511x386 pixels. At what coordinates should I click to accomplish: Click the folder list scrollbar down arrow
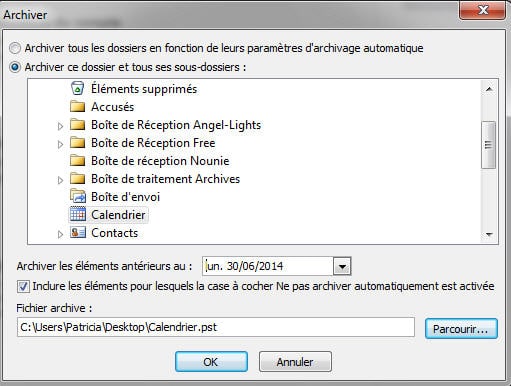pyautogui.click(x=489, y=234)
